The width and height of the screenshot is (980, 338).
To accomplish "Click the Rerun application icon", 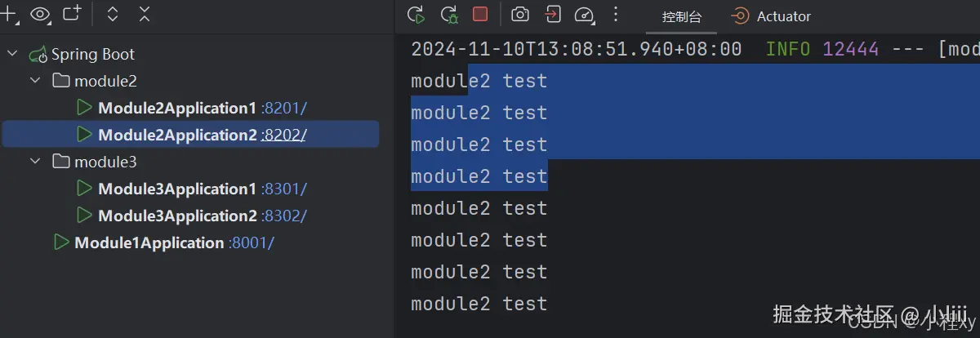I will [x=416, y=15].
